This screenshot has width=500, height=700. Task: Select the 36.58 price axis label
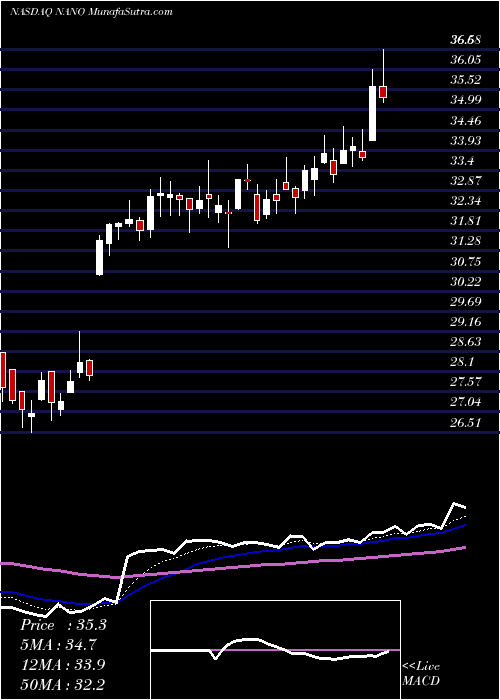(465, 40)
